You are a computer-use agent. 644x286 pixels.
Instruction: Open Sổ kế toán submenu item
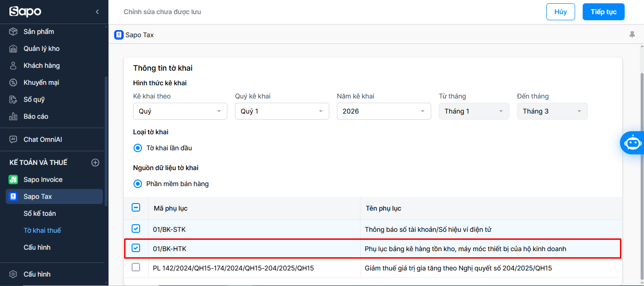coord(40,213)
